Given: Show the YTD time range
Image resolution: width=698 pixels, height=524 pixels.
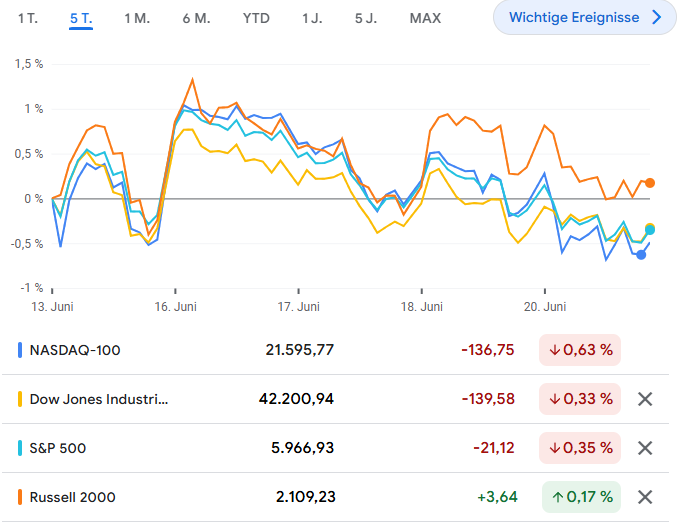Looking at the screenshot, I should click(x=256, y=18).
